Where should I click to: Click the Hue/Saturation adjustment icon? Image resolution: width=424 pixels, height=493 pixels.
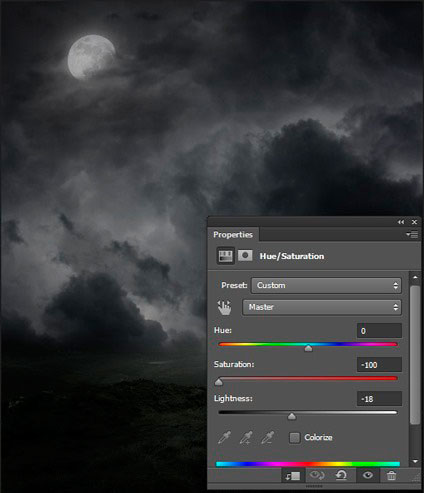point(225,256)
